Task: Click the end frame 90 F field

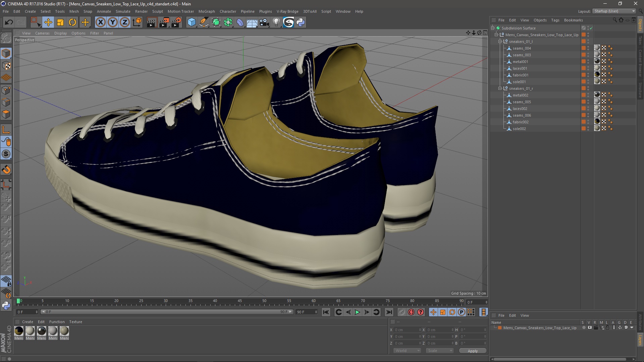Action: (x=306, y=312)
